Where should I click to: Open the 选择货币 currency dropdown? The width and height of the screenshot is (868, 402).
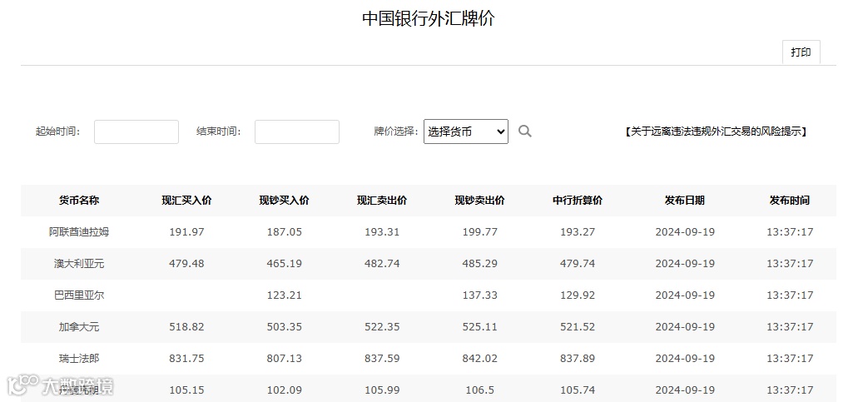tap(465, 132)
